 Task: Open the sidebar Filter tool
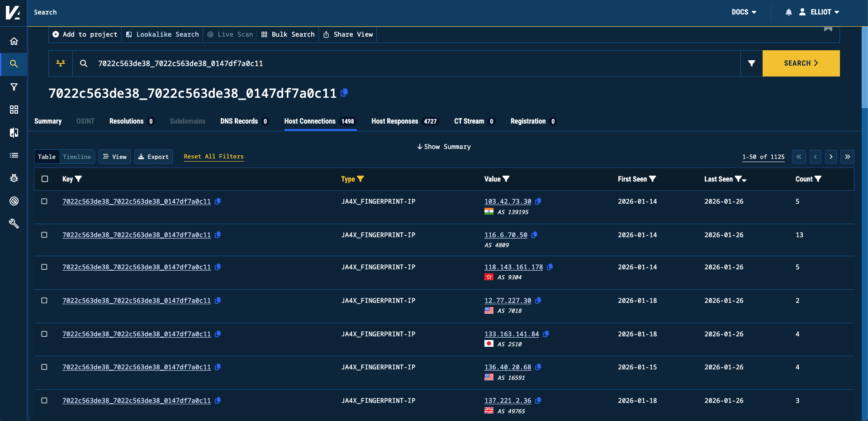click(x=14, y=86)
